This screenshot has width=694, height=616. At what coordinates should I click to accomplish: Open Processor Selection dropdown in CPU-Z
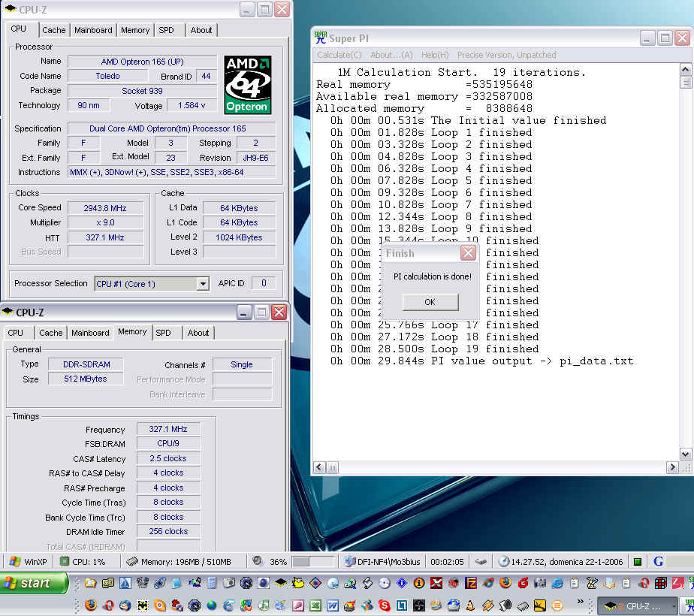pyautogui.click(x=203, y=284)
